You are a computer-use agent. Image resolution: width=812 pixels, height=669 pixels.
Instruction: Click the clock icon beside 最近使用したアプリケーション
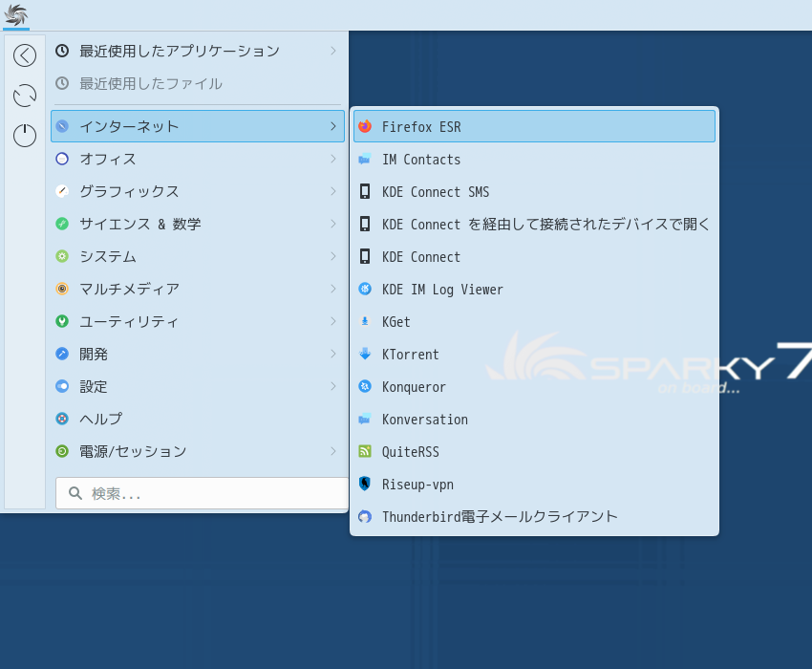tap(62, 51)
